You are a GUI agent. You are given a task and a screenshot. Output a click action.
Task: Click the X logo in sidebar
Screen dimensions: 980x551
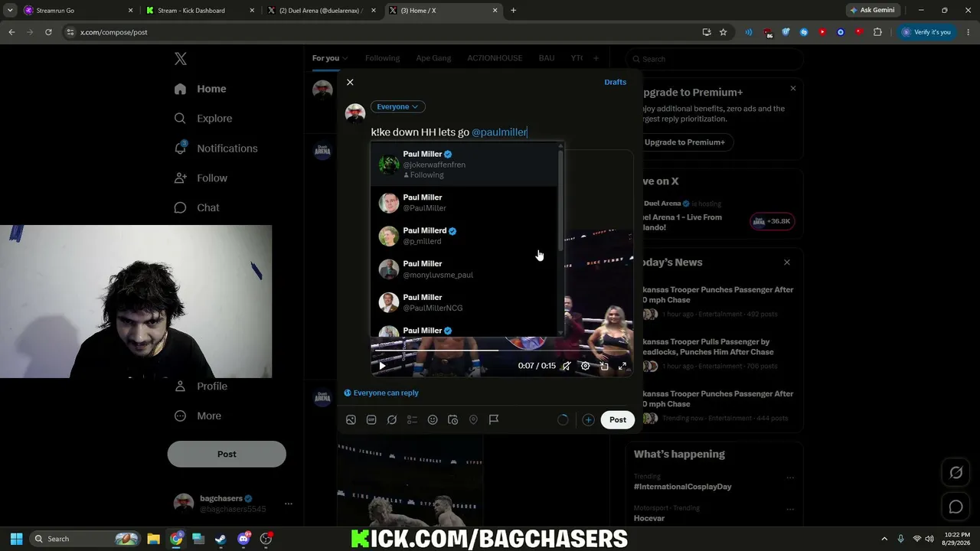coord(181,59)
